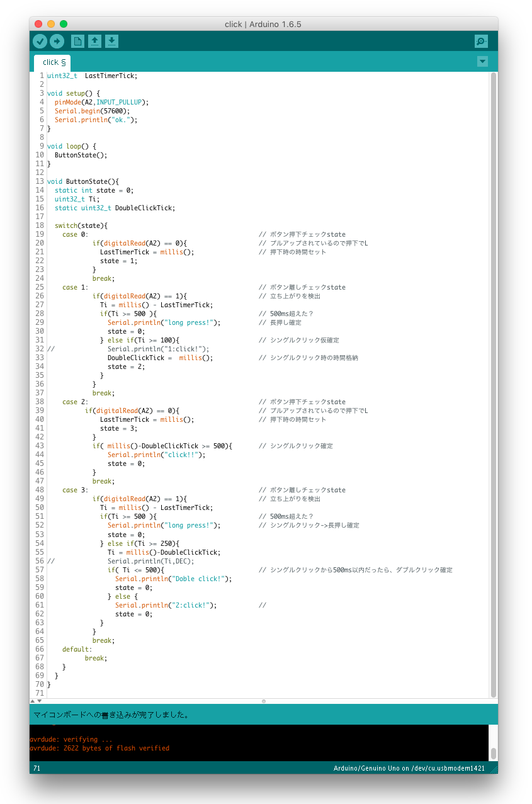This screenshot has width=532, height=804.
Task: Select the click sketch tab
Action: pyautogui.click(x=52, y=62)
